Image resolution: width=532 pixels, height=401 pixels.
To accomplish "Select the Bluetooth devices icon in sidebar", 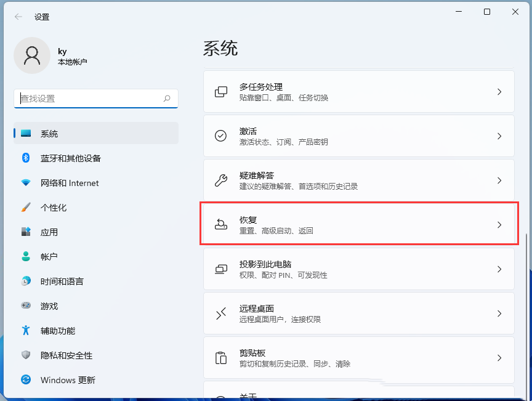I will pos(26,158).
